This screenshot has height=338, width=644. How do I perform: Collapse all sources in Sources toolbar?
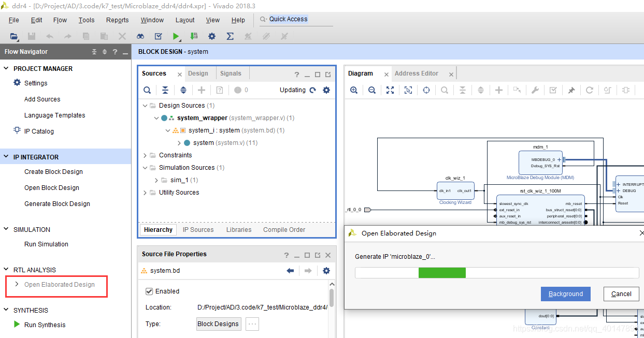(165, 90)
